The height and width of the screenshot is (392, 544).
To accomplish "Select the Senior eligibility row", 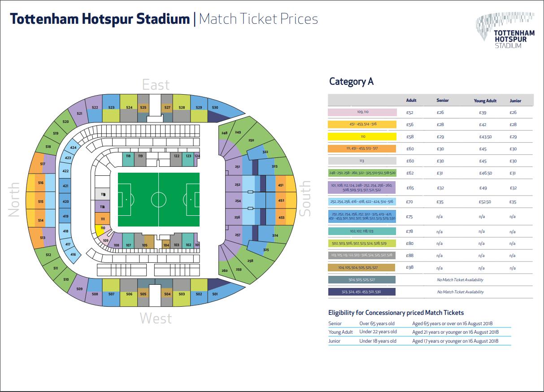I will [x=419, y=323].
